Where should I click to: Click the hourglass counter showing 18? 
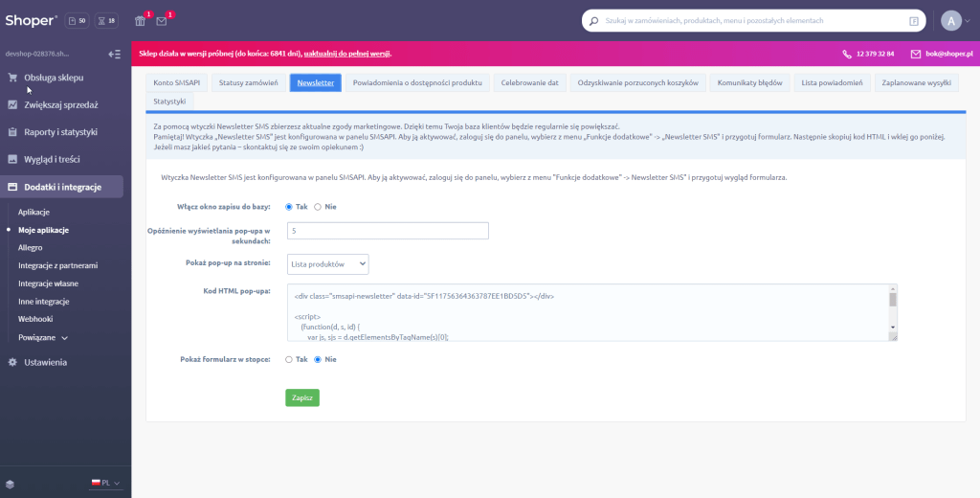106,21
